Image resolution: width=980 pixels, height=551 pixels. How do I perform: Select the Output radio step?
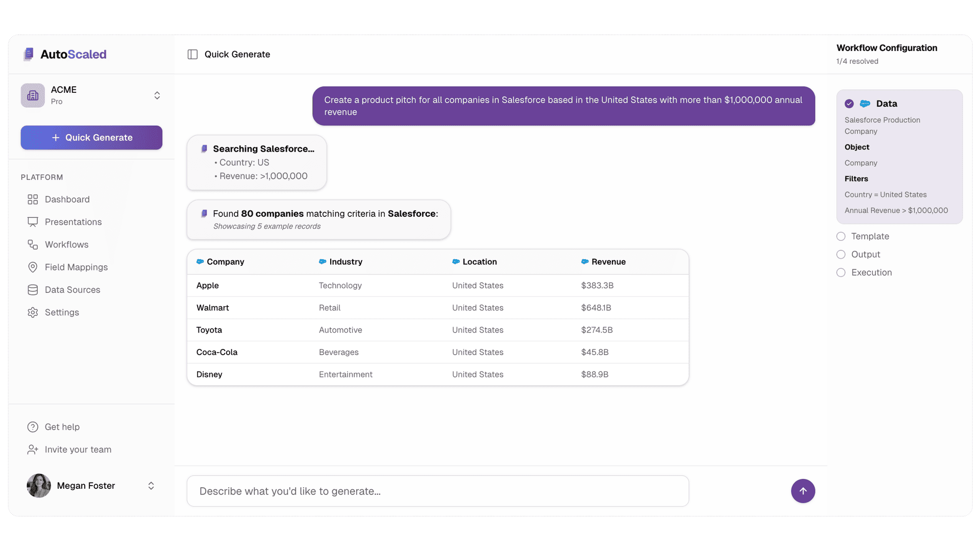(841, 255)
